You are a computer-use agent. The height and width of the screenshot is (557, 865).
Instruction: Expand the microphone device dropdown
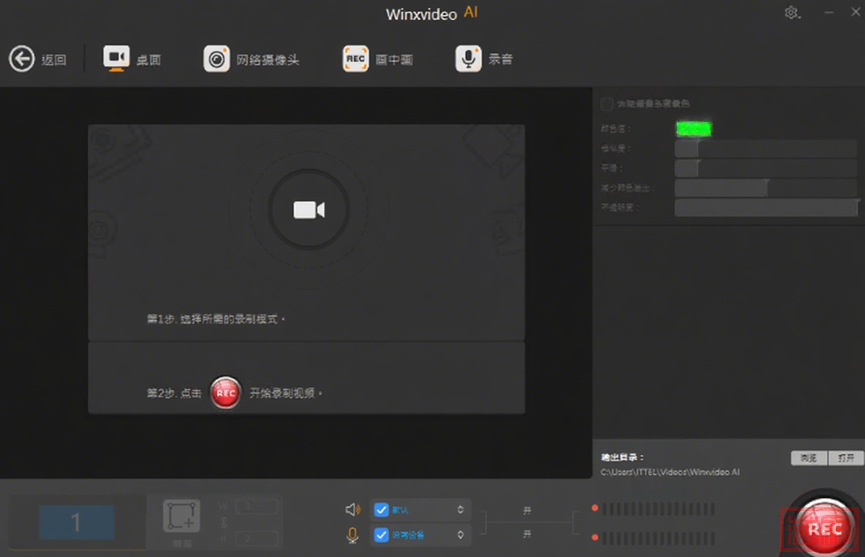point(460,536)
